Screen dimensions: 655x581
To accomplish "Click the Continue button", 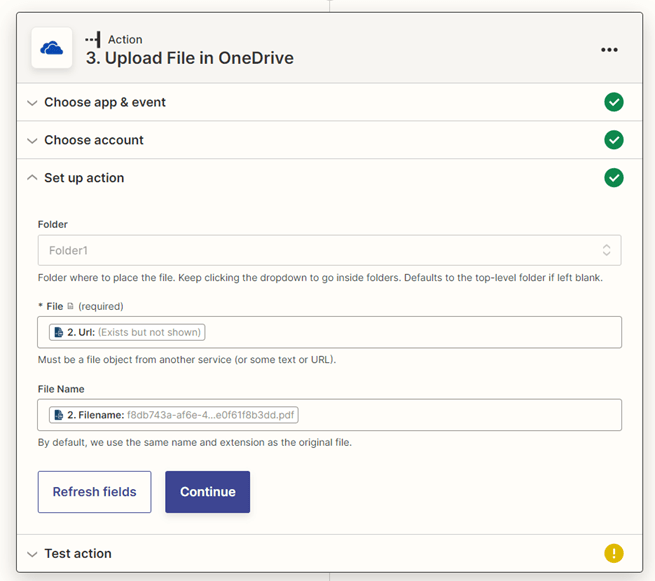I will coord(208,492).
